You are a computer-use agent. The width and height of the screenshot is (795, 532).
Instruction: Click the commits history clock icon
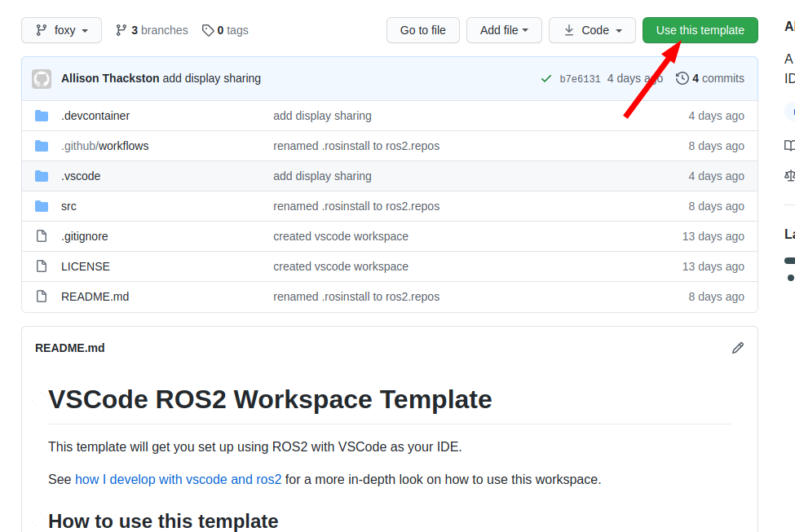tap(682, 78)
